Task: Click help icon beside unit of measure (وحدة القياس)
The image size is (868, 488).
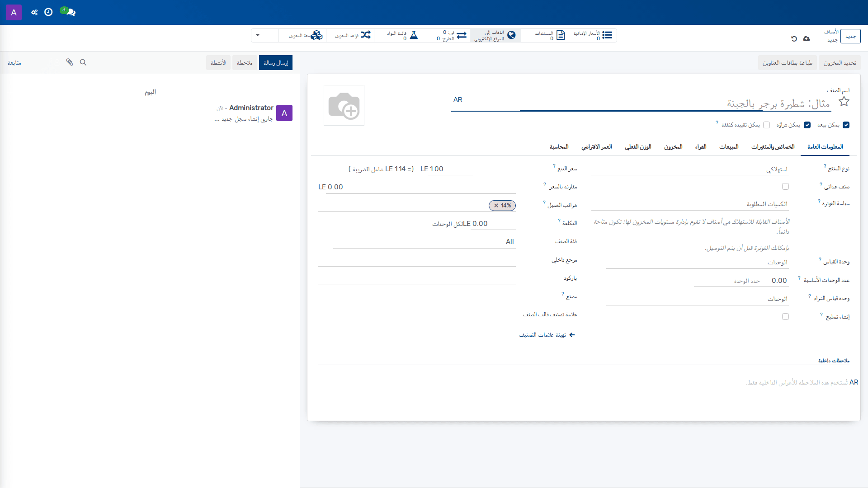Action: click(820, 259)
